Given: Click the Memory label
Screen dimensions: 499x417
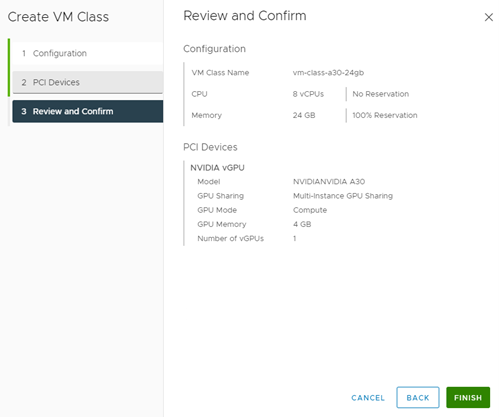Looking at the screenshot, I should (206, 115).
